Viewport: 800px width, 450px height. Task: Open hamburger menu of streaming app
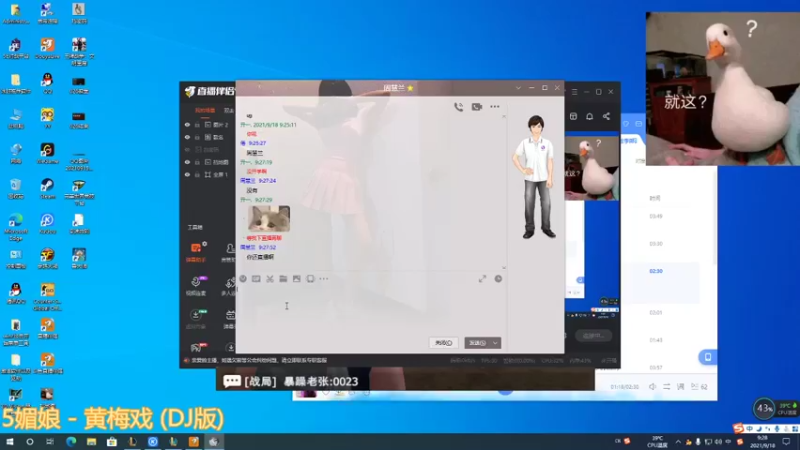[574, 92]
